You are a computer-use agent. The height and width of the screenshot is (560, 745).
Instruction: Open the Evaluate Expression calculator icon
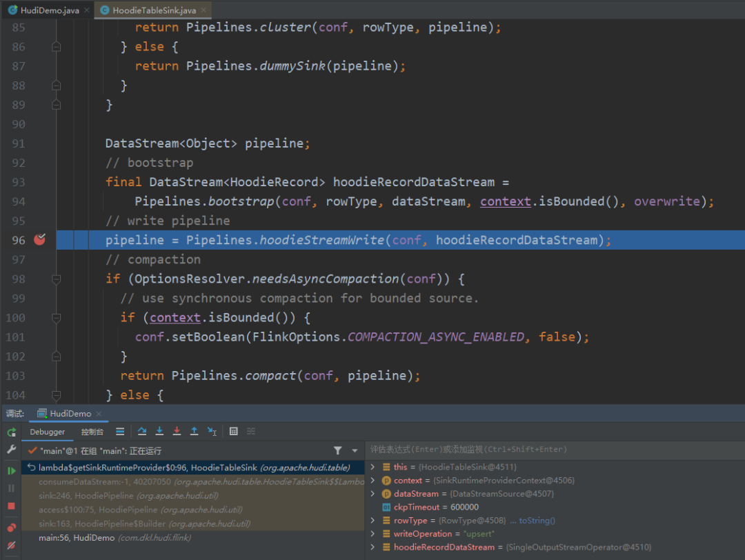point(234,431)
